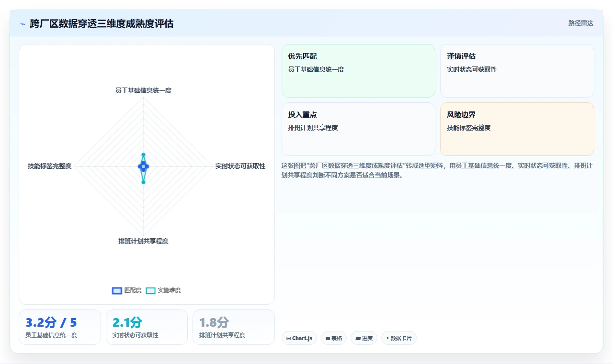Toggle the 匹配度 legend swatch
This screenshot has height=364, width=613.
(117, 290)
